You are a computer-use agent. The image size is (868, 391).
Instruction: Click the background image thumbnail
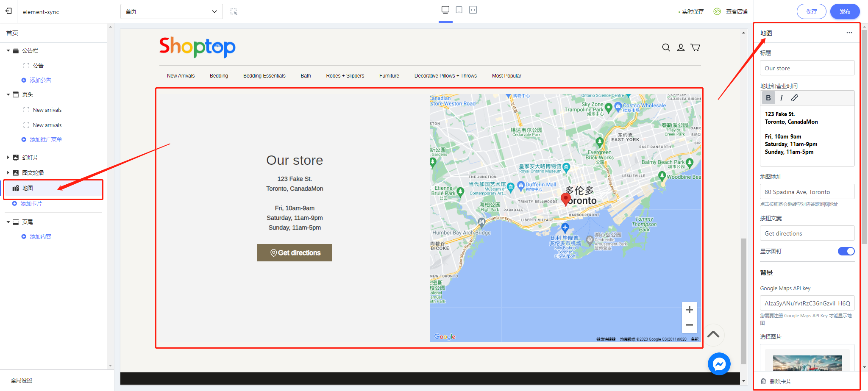click(x=807, y=363)
